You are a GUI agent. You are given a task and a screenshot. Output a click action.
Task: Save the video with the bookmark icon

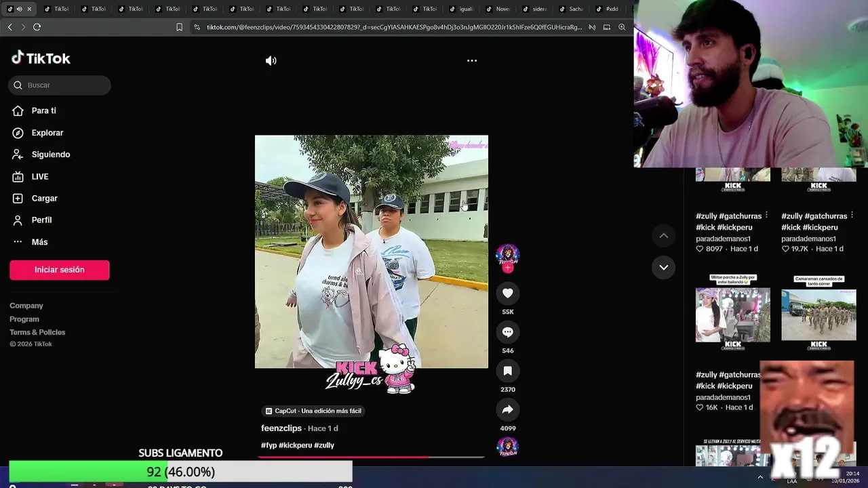[507, 371]
